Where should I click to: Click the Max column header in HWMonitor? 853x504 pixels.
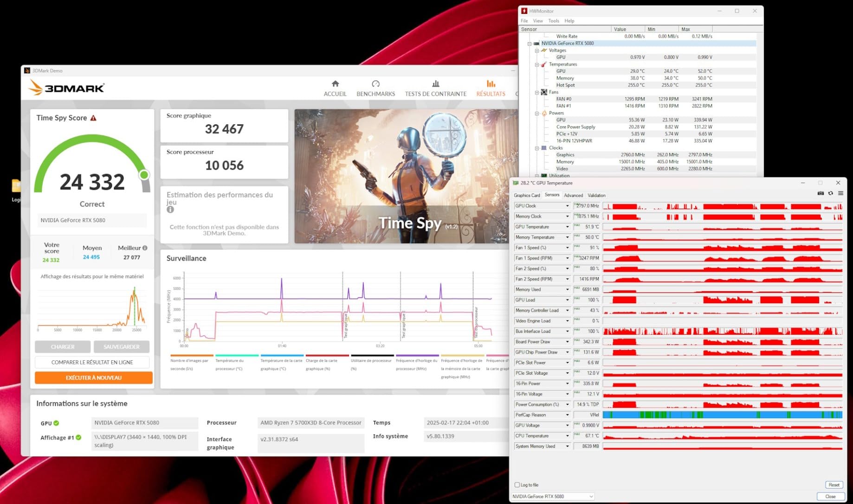695,29
